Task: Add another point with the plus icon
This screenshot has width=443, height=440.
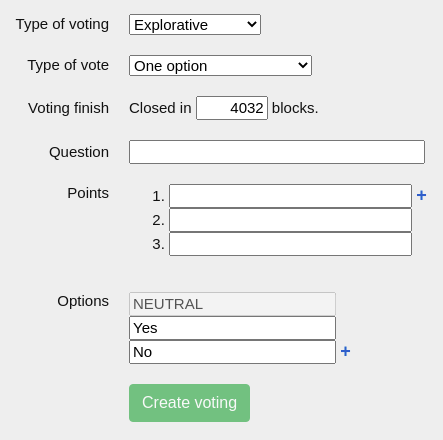Action: coord(421,195)
